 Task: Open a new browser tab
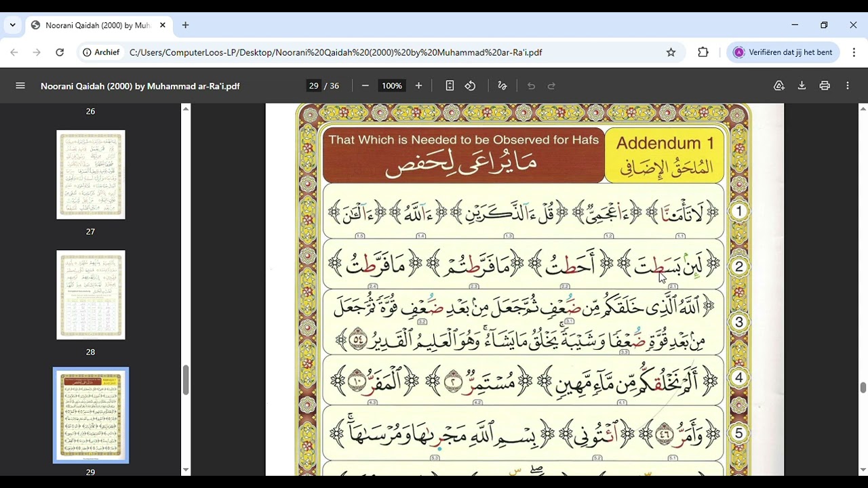pos(185,25)
